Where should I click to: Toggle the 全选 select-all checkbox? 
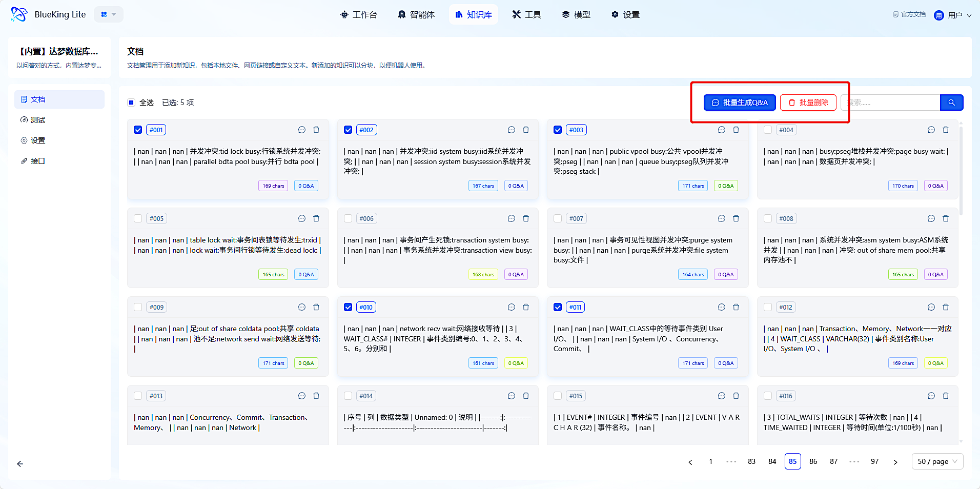[x=131, y=103]
